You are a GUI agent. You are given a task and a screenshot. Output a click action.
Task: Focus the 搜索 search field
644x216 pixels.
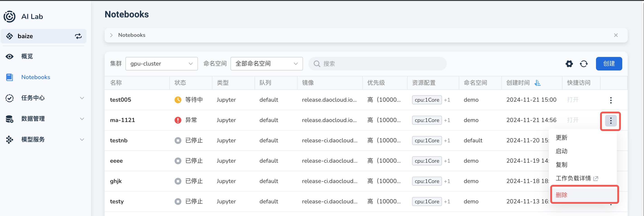coord(377,64)
